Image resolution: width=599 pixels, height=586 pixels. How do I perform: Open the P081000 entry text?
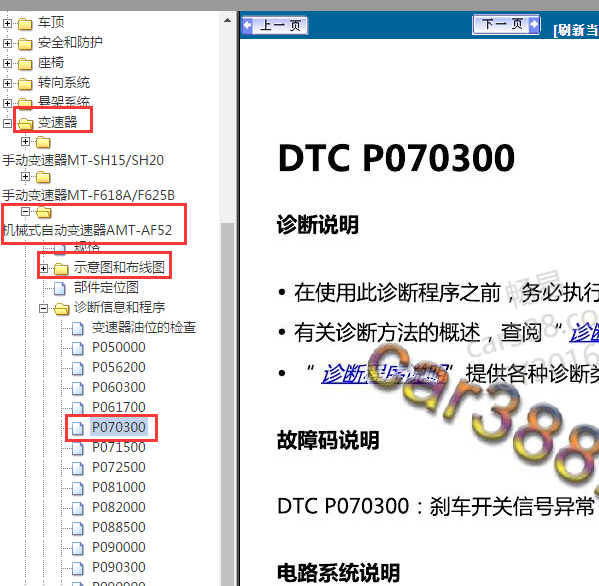[119, 487]
